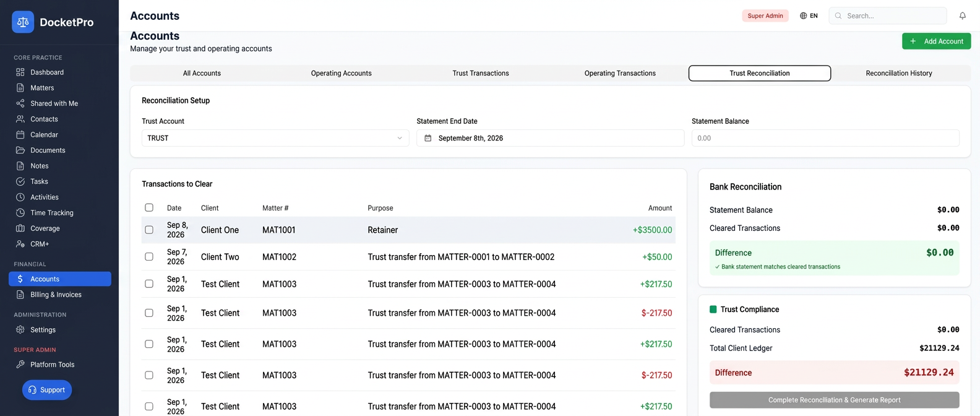Click the calendar icon in Statement End Date
The image size is (980, 416).
(x=428, y=138)
